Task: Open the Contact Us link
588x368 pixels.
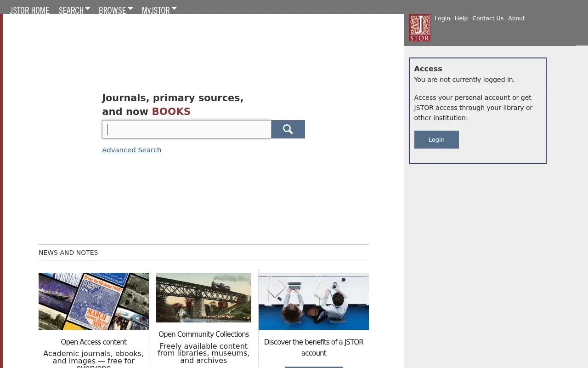Action: 488,18
